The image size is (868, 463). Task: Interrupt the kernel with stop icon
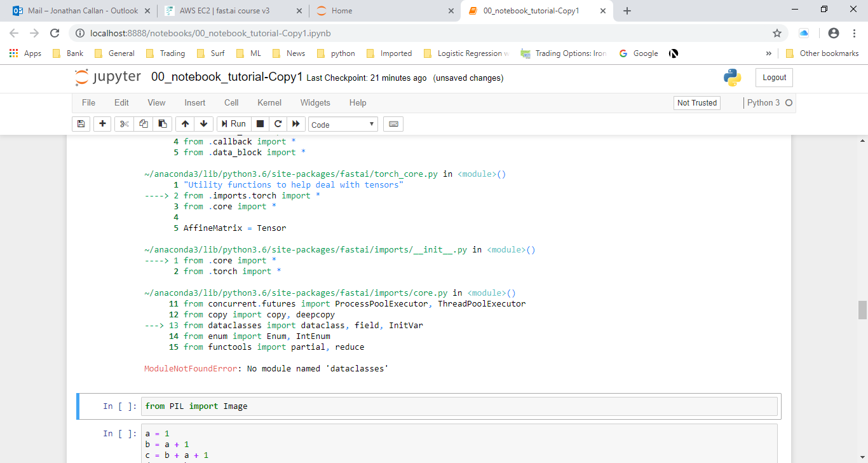pyautogui.click(x=260, y=124)
